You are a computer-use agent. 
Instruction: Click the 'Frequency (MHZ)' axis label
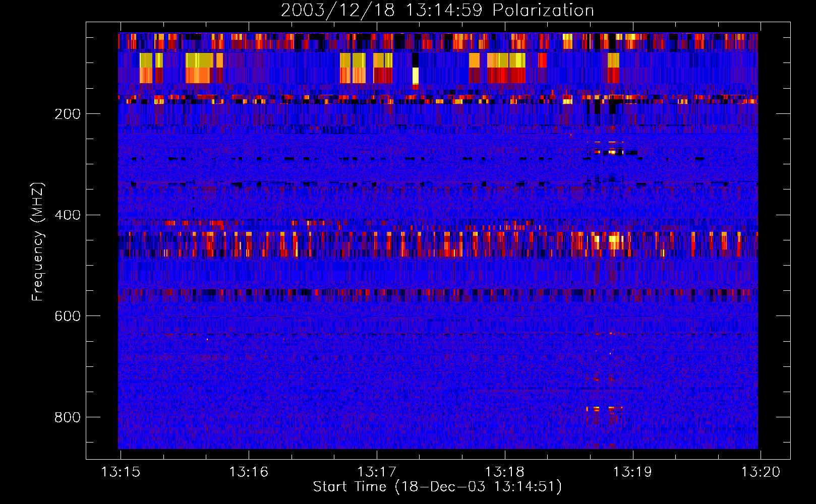38,242
